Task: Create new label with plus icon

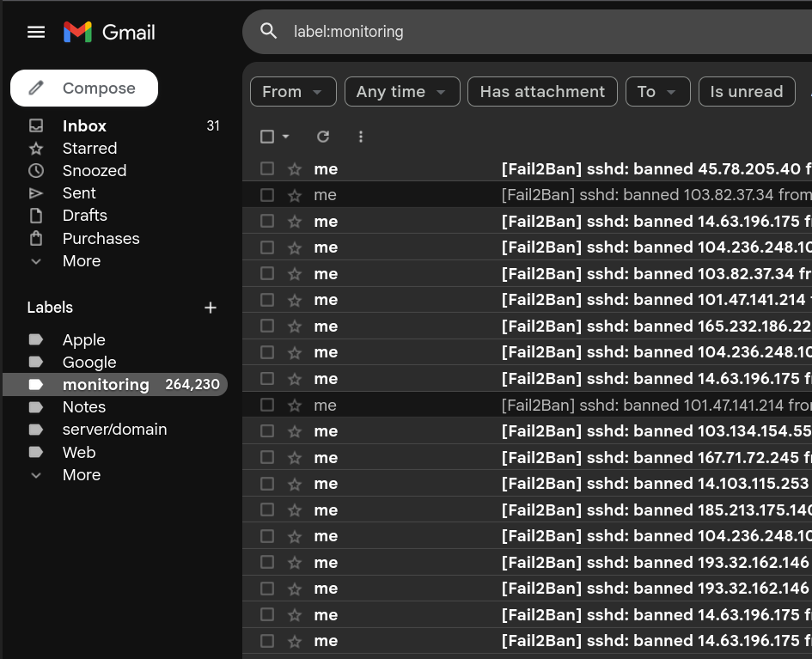Action: click(x=211, y=308)
